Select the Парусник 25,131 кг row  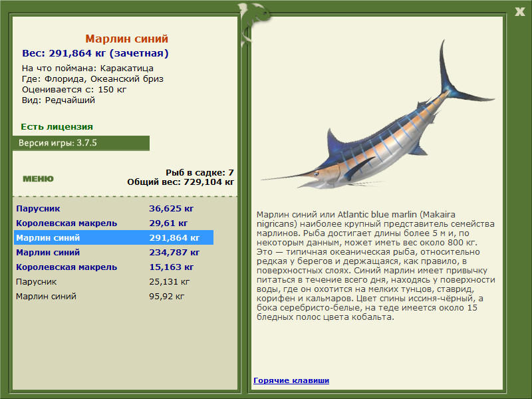pyautogui.click(x=114, y=281)
